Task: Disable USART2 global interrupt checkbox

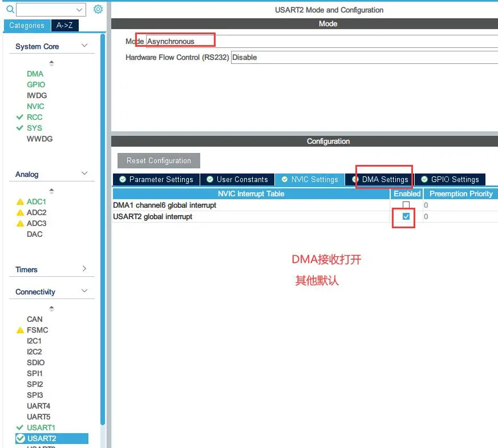Action: tap(406, 217)
